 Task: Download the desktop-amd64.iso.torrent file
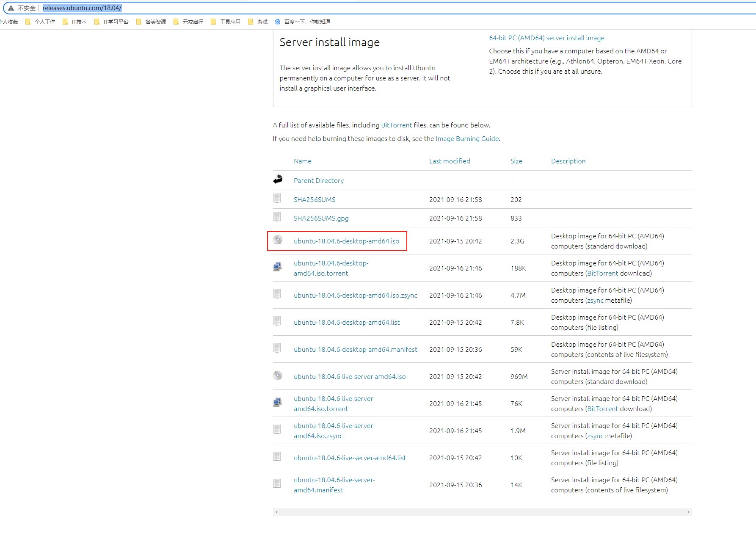[x=331, y=268]
